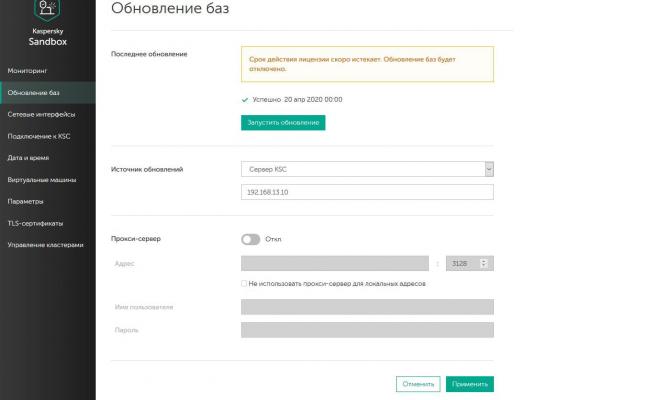Open the Параметры section
The height and width of the screenshot is (400, 670).
(26, 201)
